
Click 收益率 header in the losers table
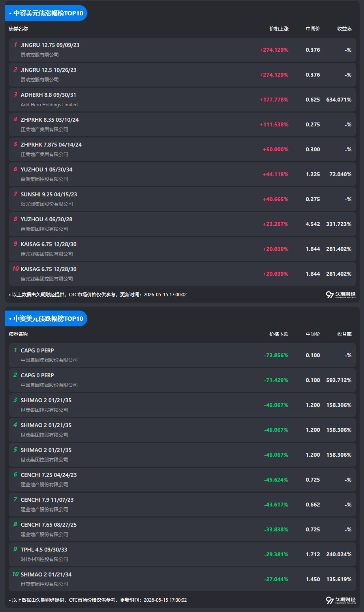coord(344,334)
